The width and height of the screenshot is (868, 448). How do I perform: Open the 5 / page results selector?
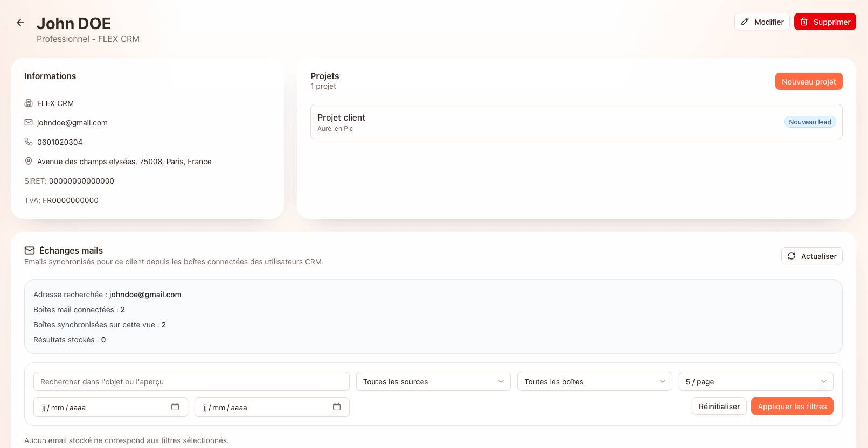(x=756, y=381)
